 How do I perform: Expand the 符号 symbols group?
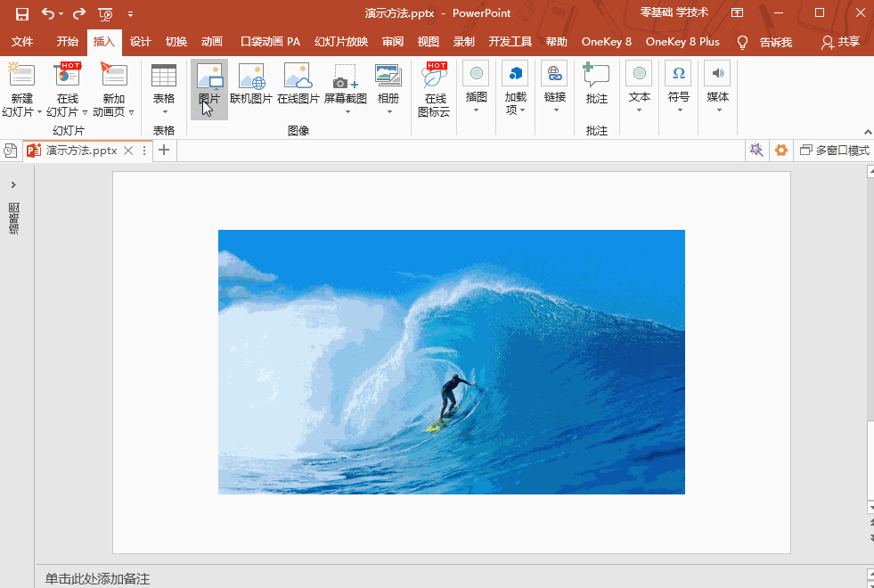coord(678,88)
